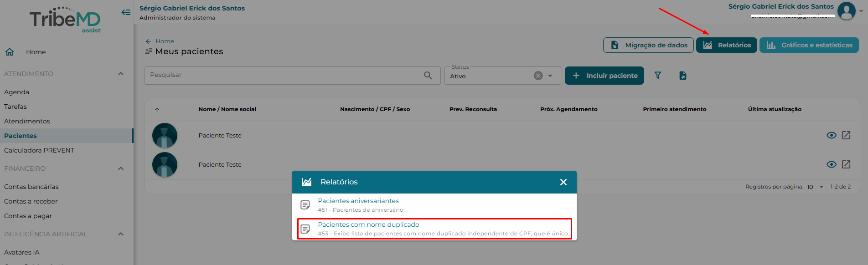Viewport: 868px width, 265px height.
Task: Select Calculadora PREVENT in the sidebar
Action: 39,150
